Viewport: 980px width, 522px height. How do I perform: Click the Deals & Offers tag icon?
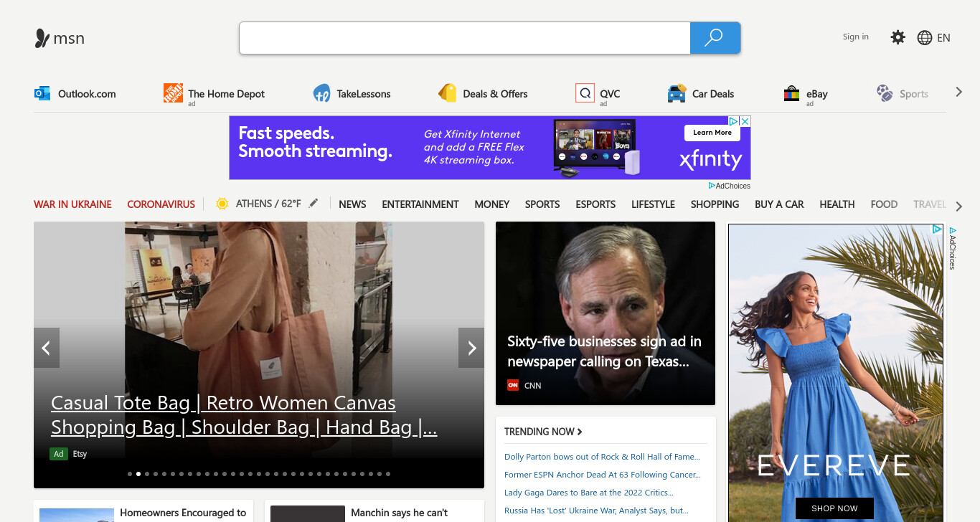tap(448, 93)
